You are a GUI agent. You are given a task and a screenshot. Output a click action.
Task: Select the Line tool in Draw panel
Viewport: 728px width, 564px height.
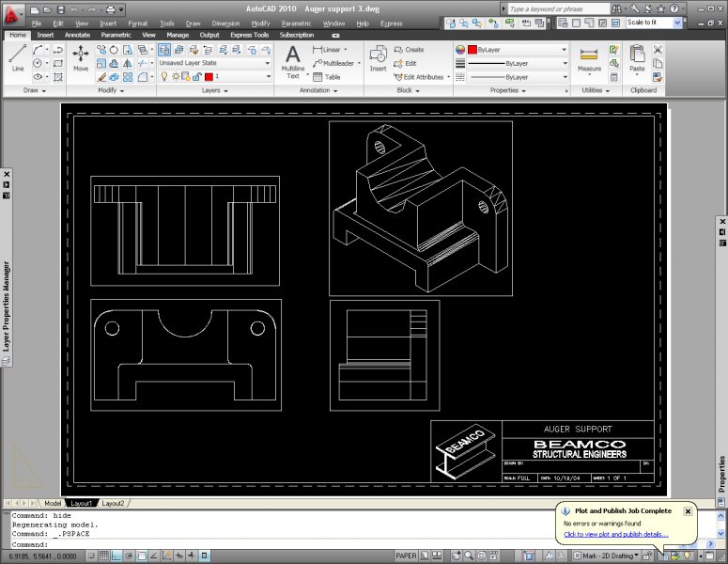coord(17,57)
